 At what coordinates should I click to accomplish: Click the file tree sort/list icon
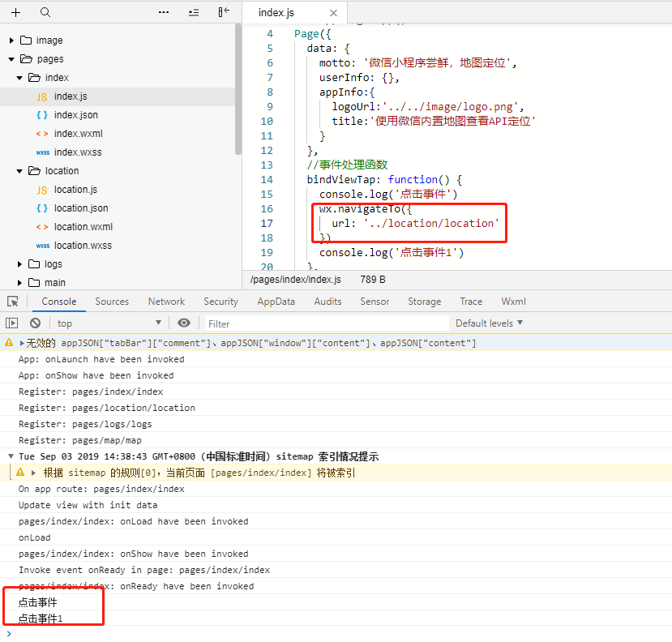coord(193,12)
